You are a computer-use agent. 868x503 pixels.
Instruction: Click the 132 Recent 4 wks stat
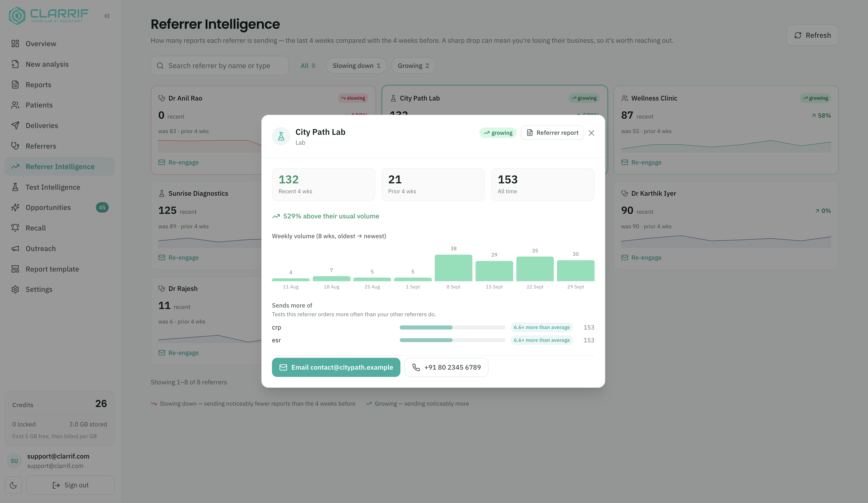point(323,185)
